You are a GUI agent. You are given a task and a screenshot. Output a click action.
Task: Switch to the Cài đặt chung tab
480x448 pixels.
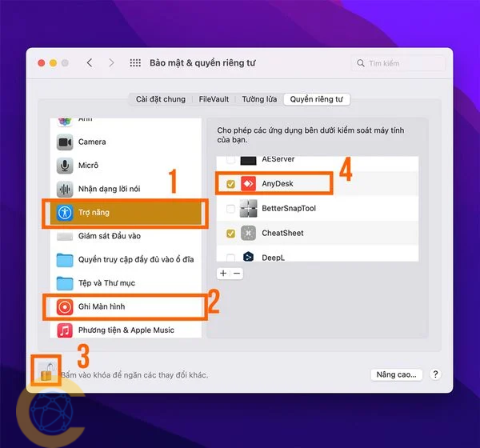(x=161, y=99)
